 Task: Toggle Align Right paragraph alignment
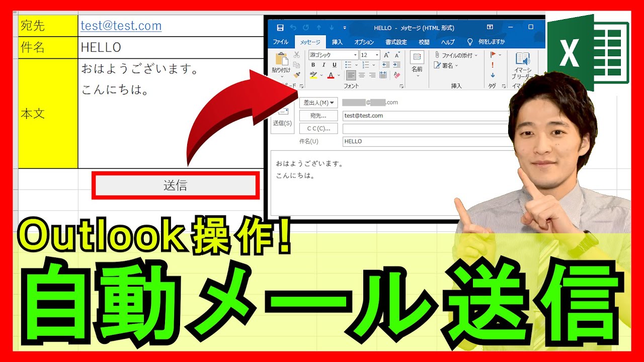372,75
